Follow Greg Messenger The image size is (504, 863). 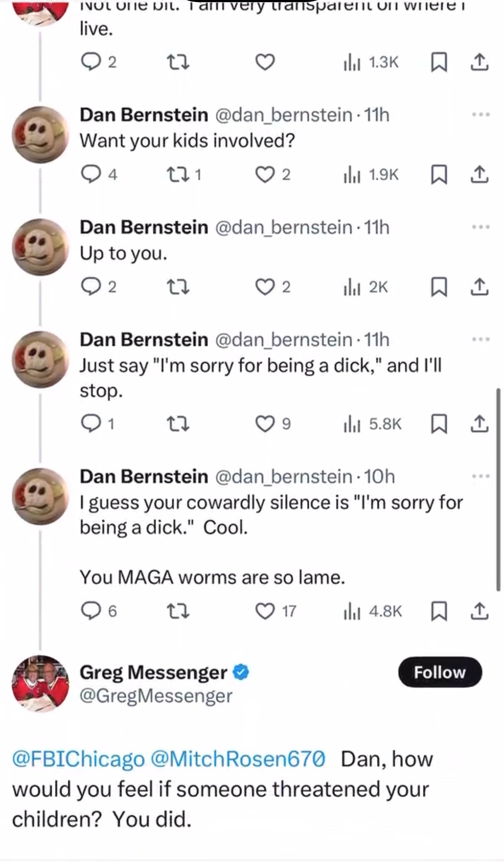coord(440,672)
